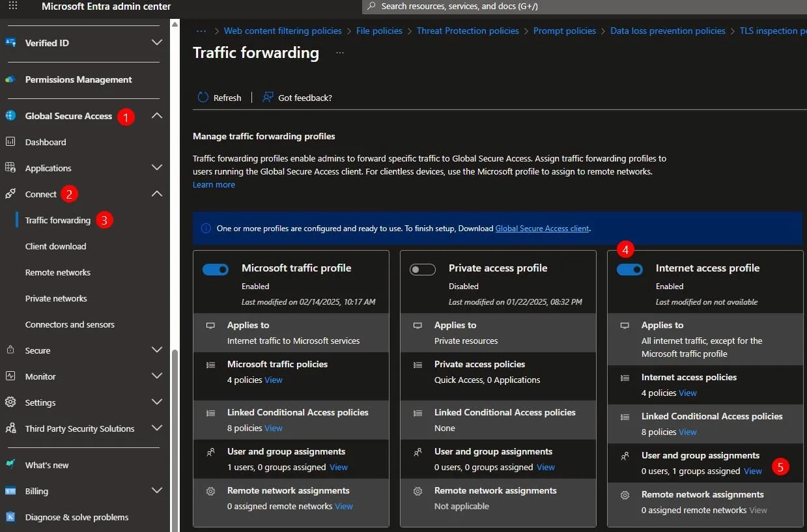Image resolution: width=807 pixels, height=532 pixels.
Task: Open Data loss prevention policies breadcrumb
Action: pos(668,31)
